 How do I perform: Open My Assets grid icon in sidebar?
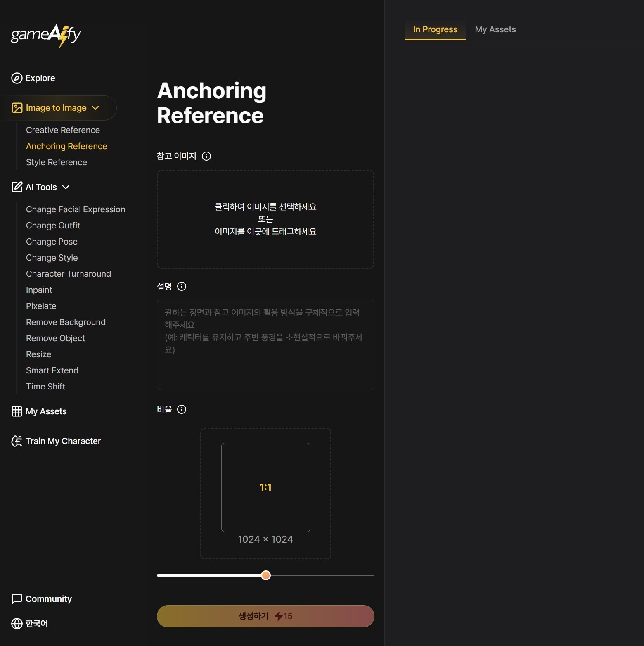tap(17, 411)
